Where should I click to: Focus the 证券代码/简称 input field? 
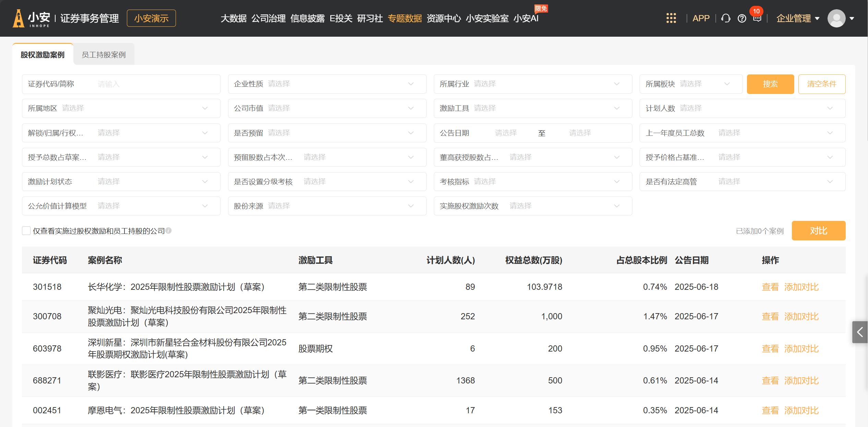tap(121, 84)
